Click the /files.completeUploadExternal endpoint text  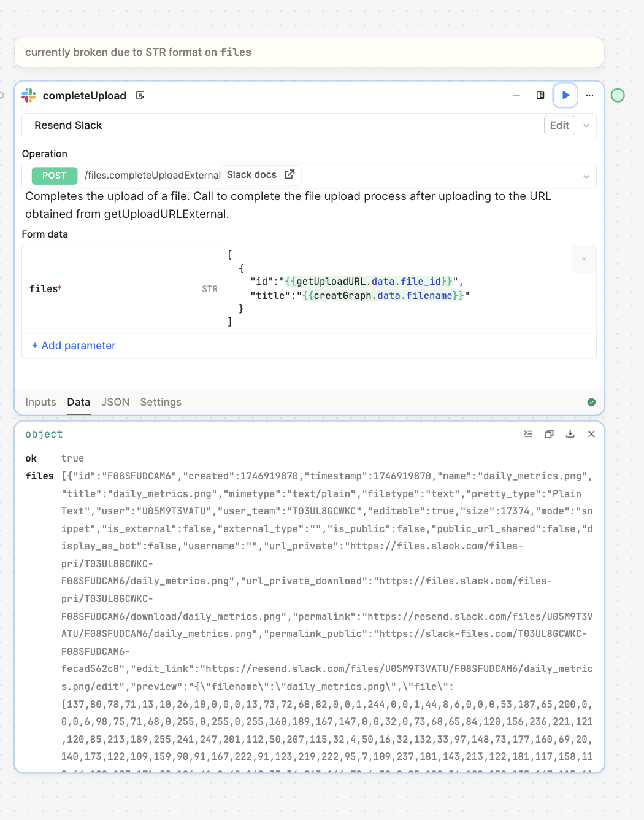click(153, 176)
